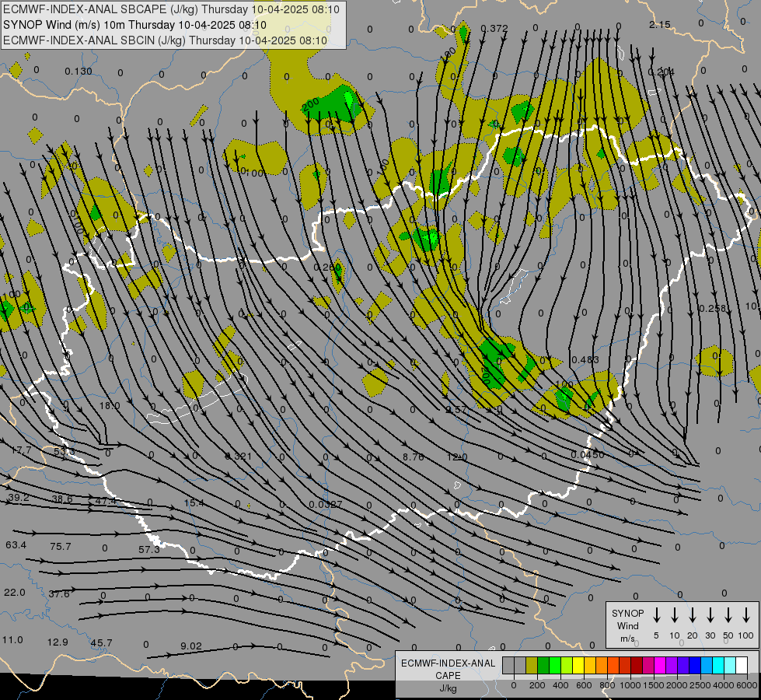Click the value 22.0 on the map
This screenshot has width=761, height=700.
(15, 593)
